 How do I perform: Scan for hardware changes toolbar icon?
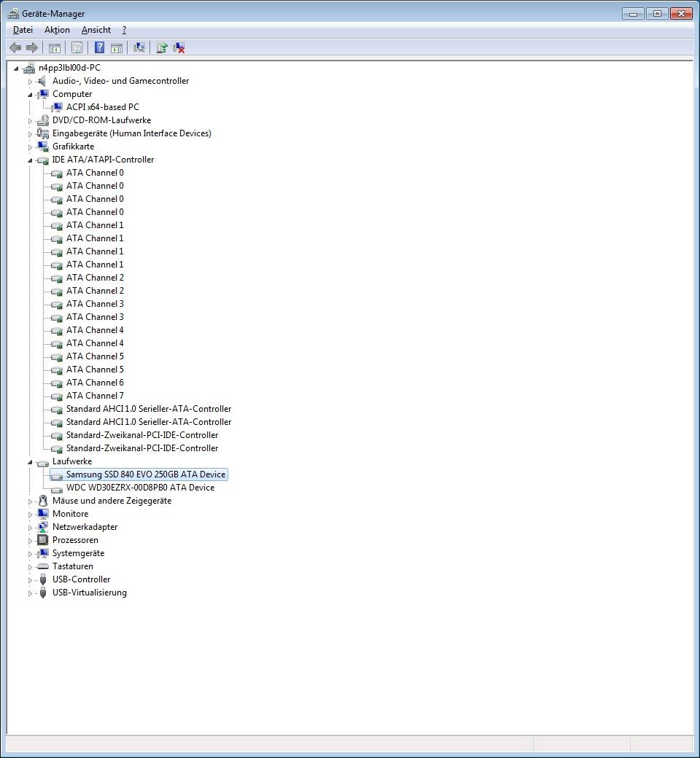click(139, 47)
